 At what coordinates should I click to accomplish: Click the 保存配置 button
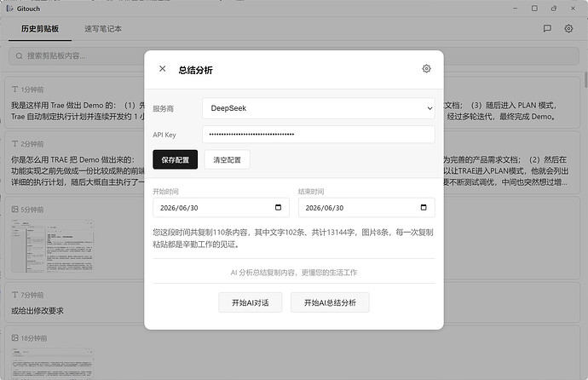pos(176,159)
